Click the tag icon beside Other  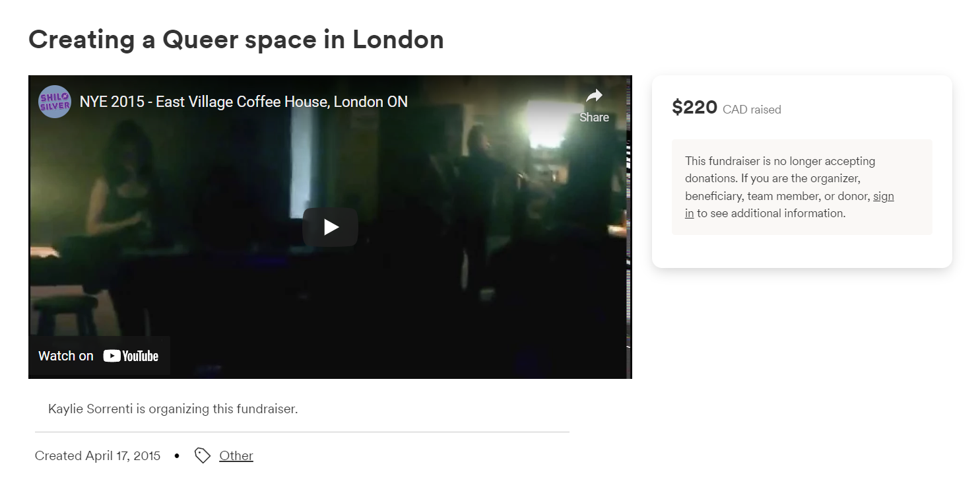coord(203,455)
